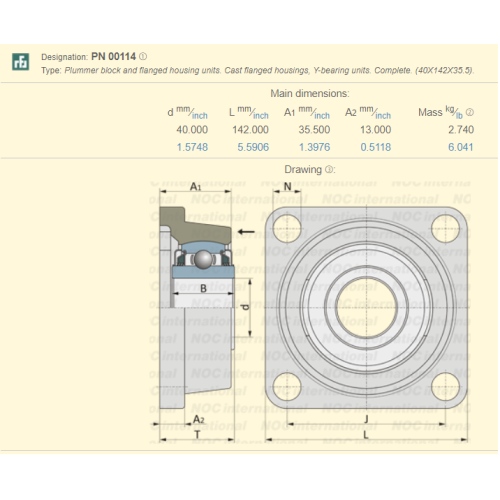
Task: Select the PN 00114 designation text
Action: click(114, 56)
